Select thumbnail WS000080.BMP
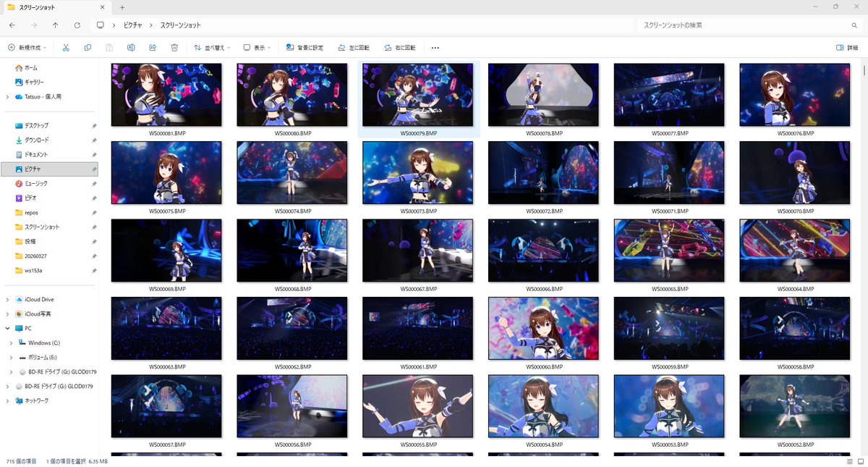Viewport: 868px width, 467px height. 292,95
